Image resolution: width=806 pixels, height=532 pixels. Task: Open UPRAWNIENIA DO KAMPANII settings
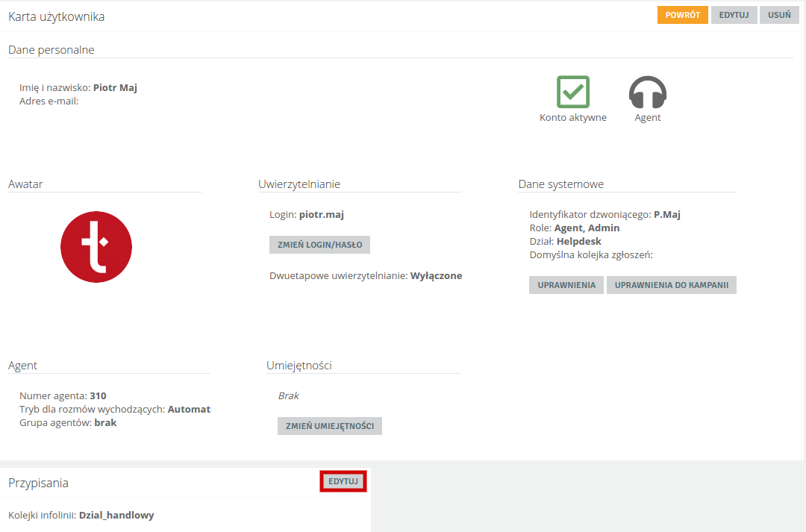tap(672, 285)
